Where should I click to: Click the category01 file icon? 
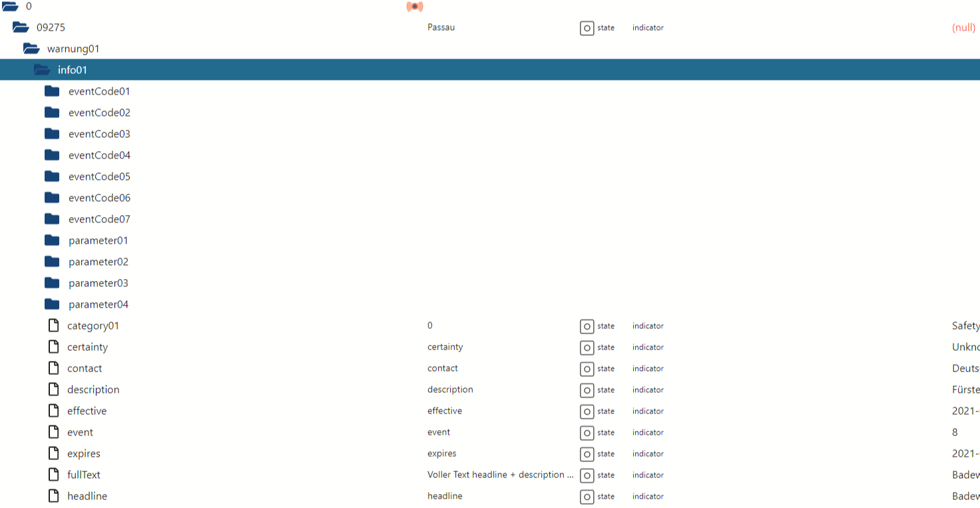54,326
